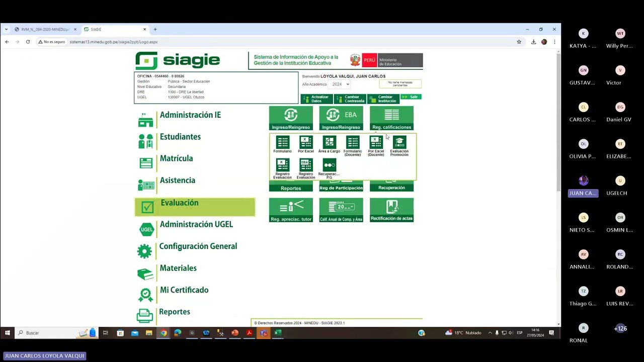Click the No es seguro site info
Image resolution: width=644 pixels, height=362 pixels.
[52, 42]
